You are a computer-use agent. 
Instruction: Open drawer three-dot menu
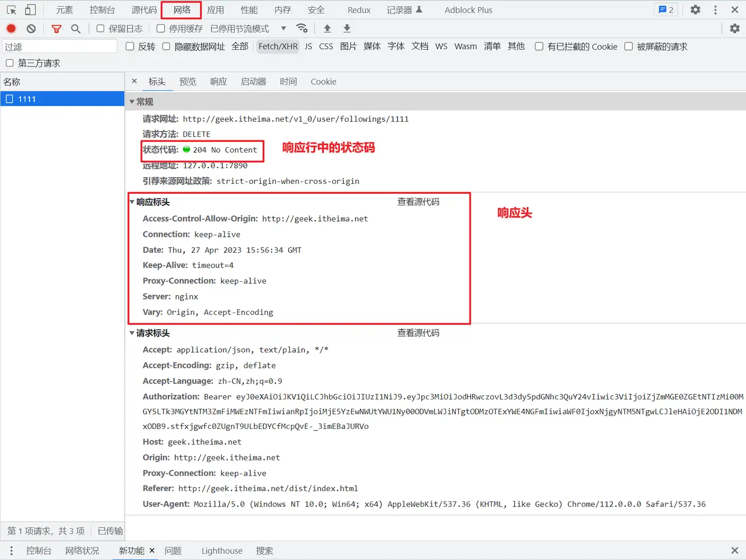tap(11, 551)
